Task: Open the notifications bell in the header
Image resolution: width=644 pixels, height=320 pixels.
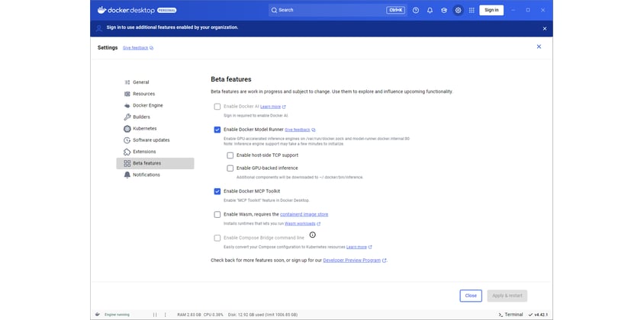Action: click(430, 10)
